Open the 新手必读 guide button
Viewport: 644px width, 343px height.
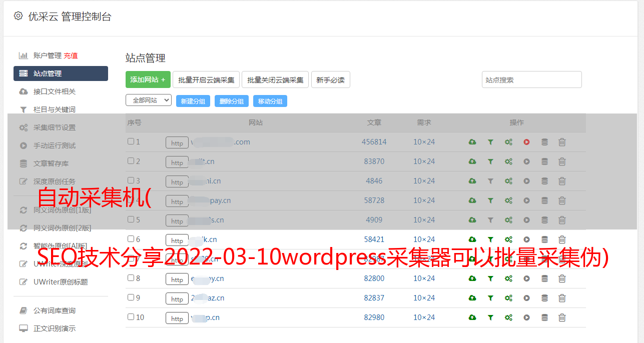coord(330,79)
